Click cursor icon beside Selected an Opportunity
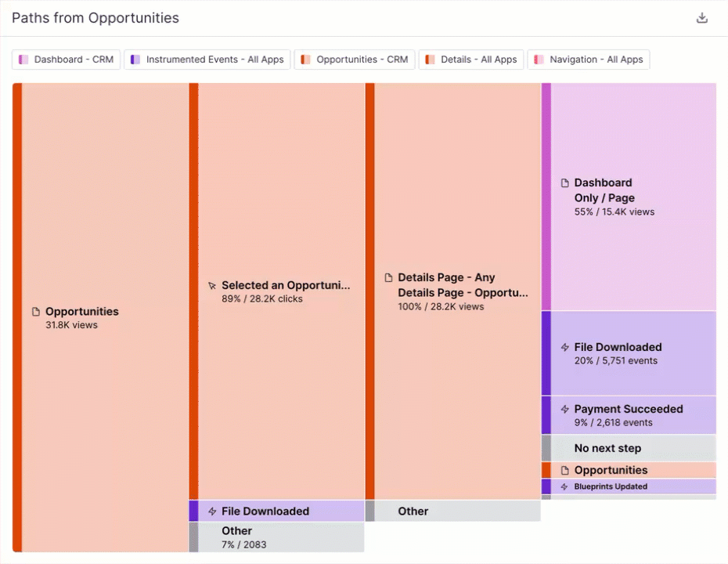Viewport: 728px width, 564px height. point(211,286)
